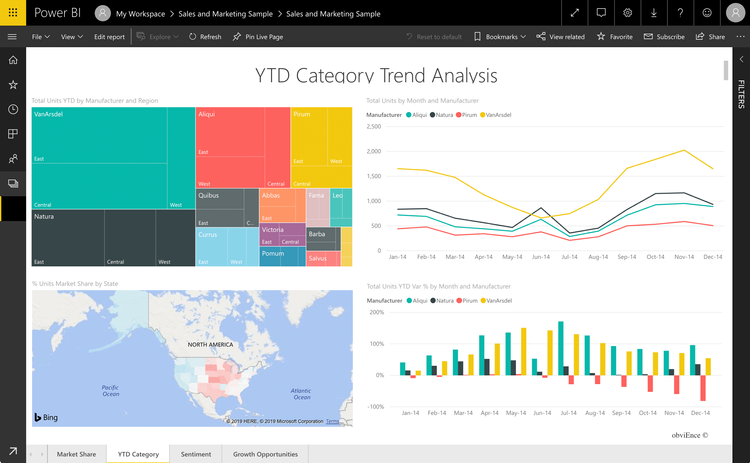Click the previous page tabs arrow
750x463 pixels.
[x=31, y=454]
